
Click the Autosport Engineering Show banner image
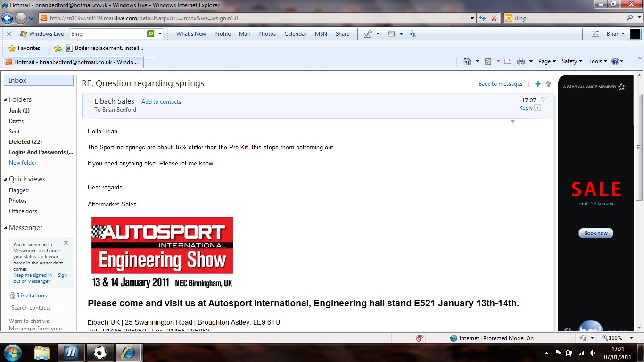click(x=162, y=253)
